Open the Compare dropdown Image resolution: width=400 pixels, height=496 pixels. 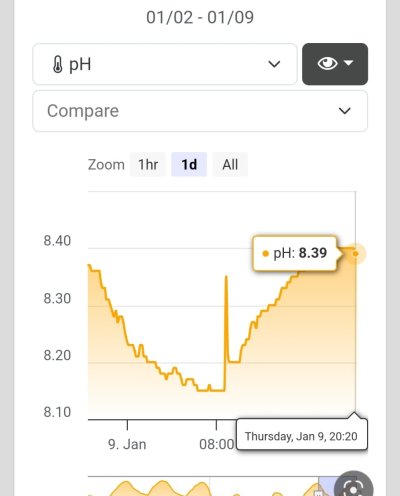pos(200,111)
